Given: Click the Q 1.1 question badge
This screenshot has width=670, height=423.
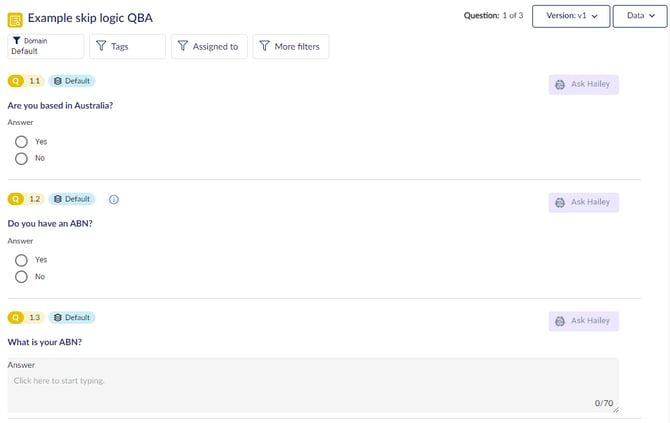Looking at the screenshot, I should [26, 81].
